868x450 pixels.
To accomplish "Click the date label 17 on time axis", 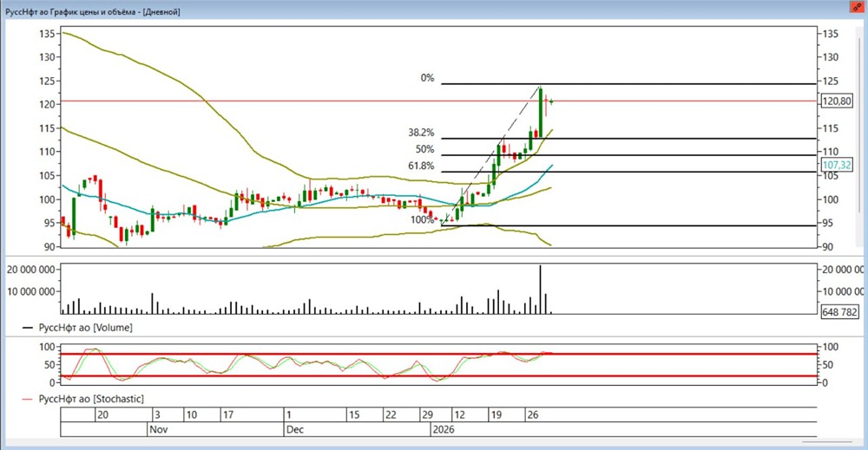I will point(228,414).
